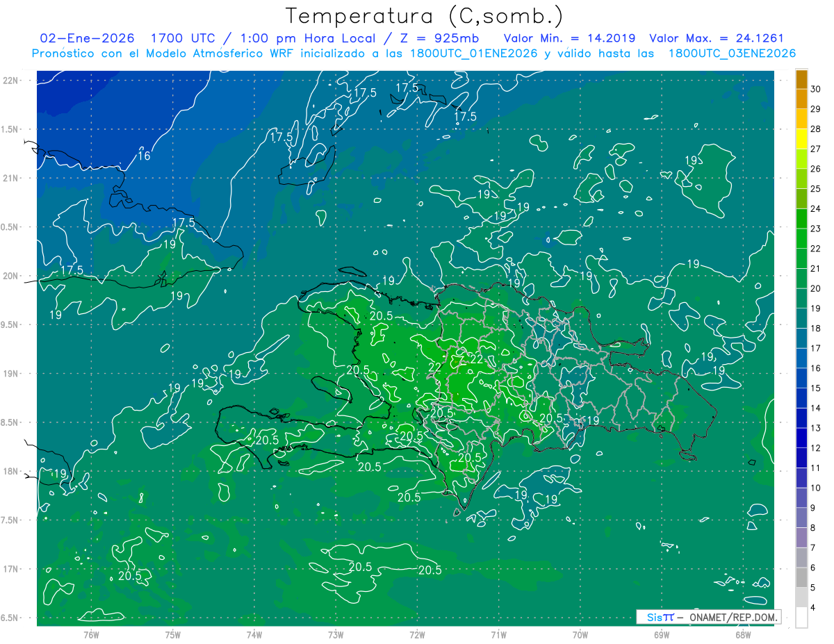Image resolution: width=834 pixels, height=644 pixels.
Task: Click the "74W" longitude axis label
Action: click(254, 634)
